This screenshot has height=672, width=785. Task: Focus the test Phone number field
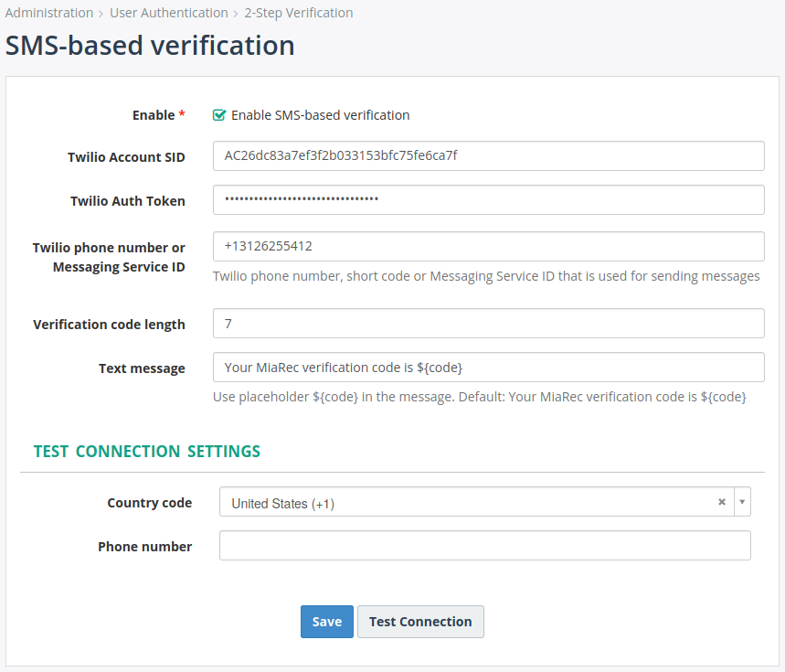click(484, 545)
